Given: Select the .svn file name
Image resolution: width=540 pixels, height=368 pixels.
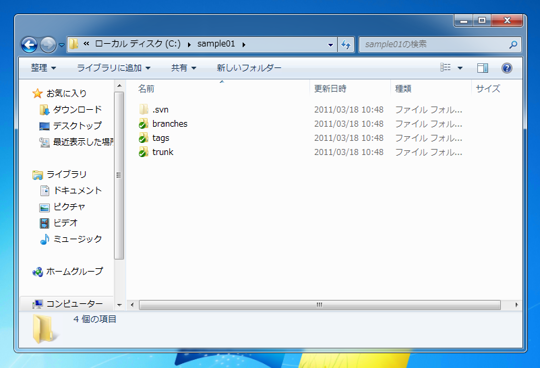Looking at the screenshot, I should point(160,110).
